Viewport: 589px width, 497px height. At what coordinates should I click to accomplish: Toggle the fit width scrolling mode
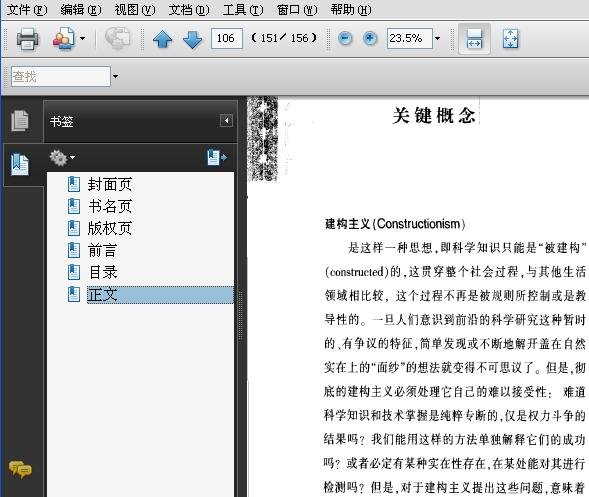474,39
